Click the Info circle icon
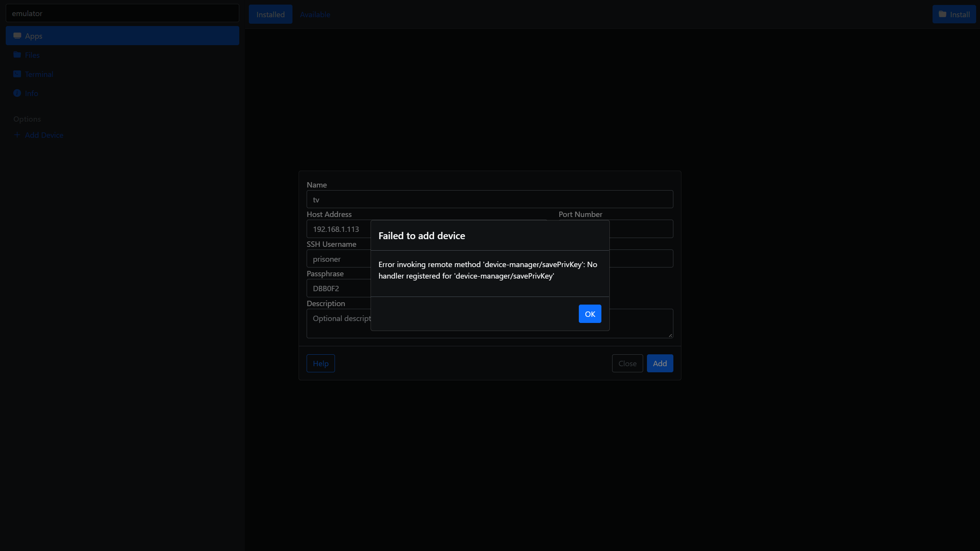 coord(17,93)
